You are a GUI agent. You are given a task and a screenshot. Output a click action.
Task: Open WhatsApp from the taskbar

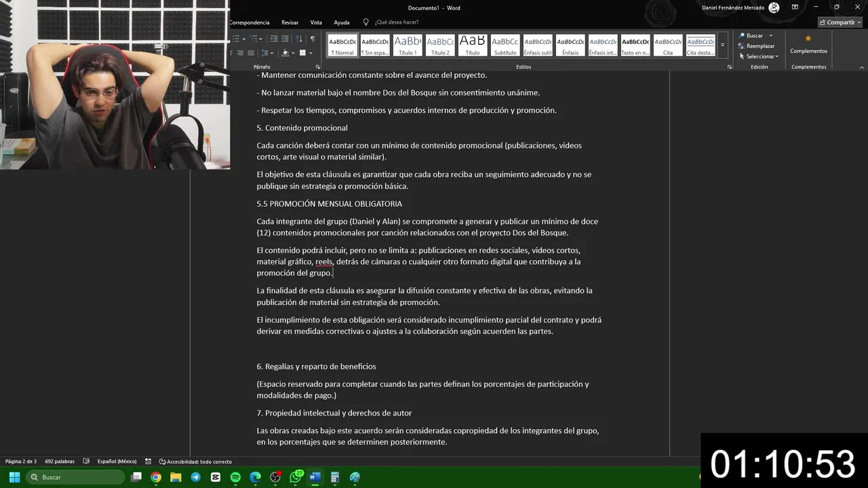click(296, 477)
